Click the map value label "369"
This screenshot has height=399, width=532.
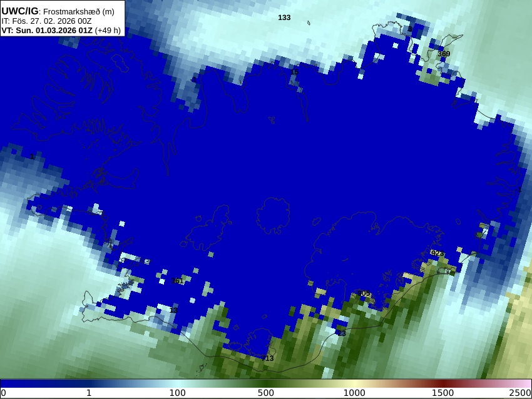coord(444,54)
